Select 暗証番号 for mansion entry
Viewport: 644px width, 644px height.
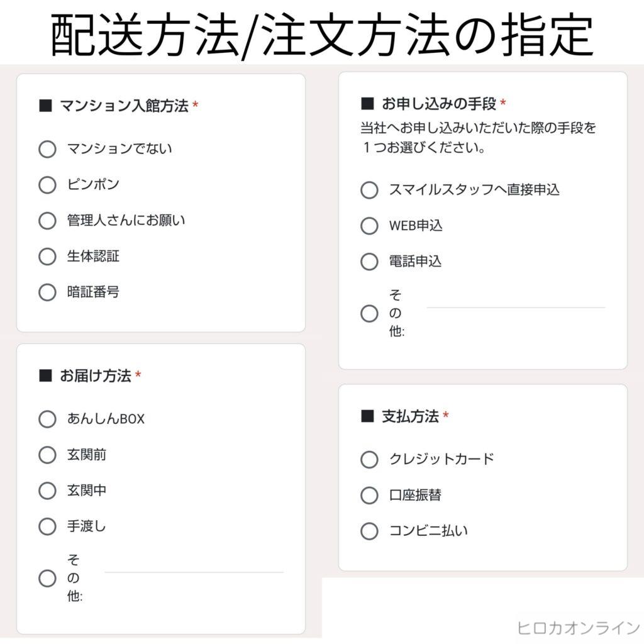[48, 292]
